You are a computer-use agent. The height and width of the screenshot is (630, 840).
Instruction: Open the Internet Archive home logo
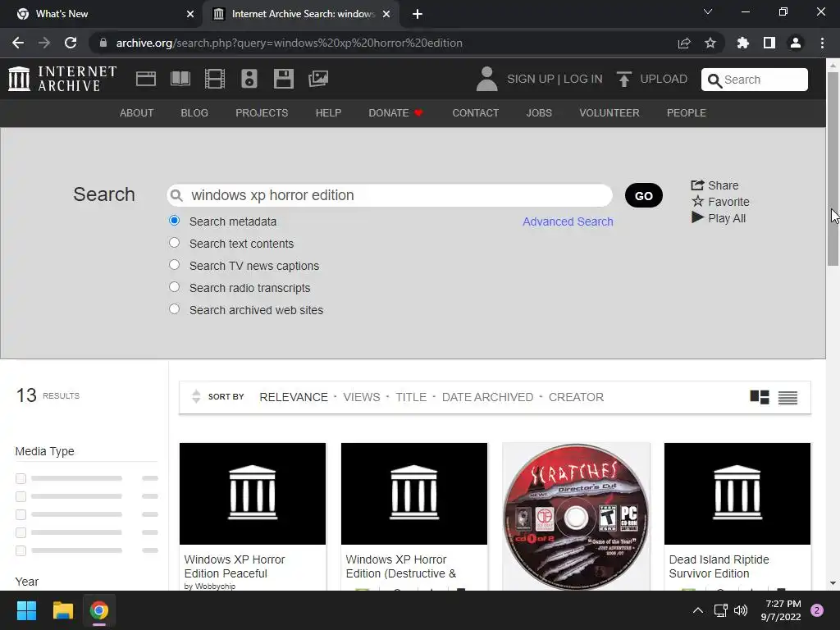coord(62,79)
